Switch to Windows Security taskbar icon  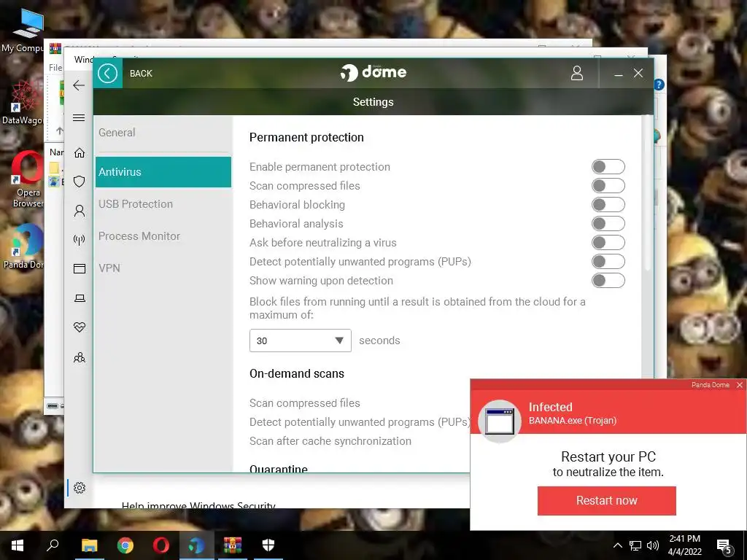point(268,545)
